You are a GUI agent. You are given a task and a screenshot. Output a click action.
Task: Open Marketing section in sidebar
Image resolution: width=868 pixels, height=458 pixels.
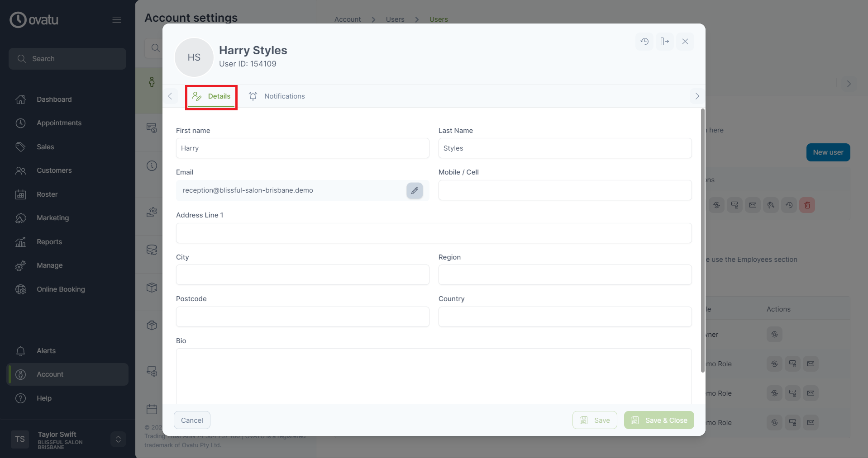[52, 218]
